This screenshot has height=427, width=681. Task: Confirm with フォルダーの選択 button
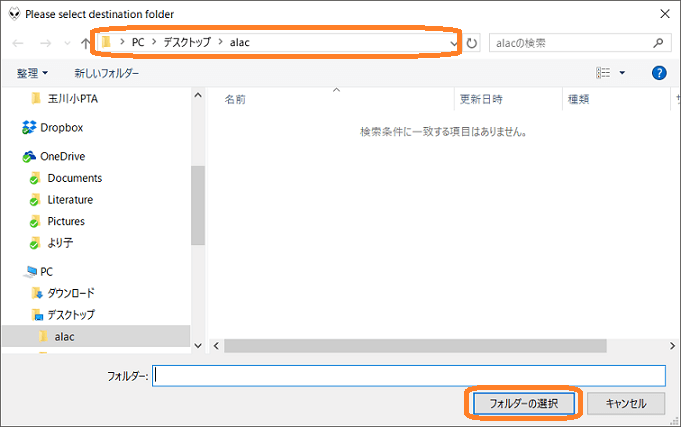524,404
